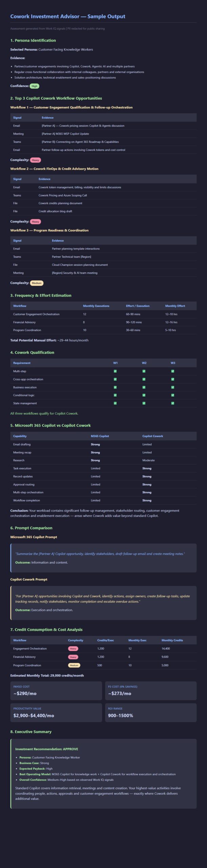Click the Credits/Exec column header
The width and height of the screenshot is (207, 868).
click(106, 640)
